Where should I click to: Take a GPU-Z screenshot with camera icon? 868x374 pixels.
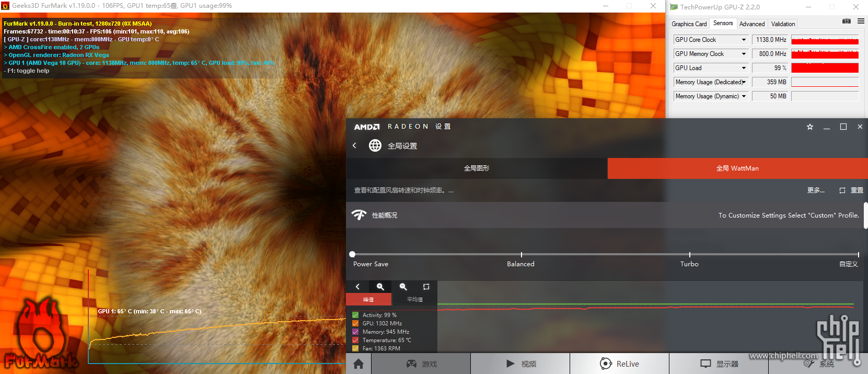(x=847, y=21)
